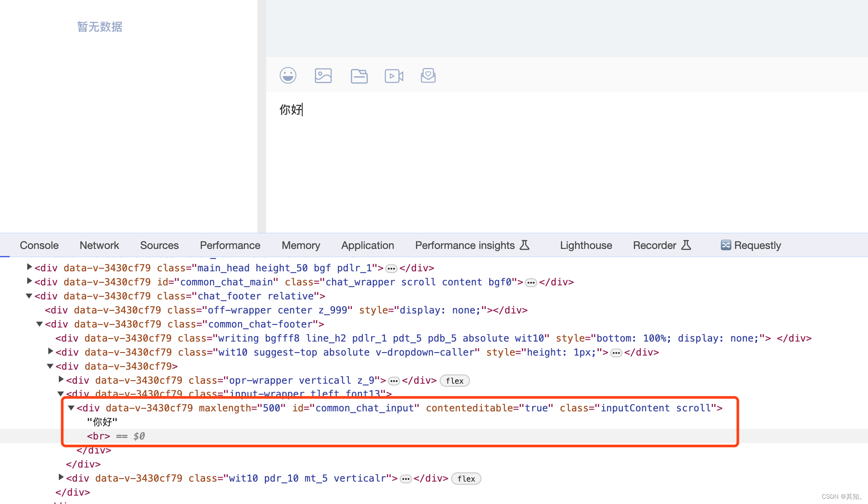Click the flex badge on opr-wrapper
Screen dimensions: 868x504
[x=455, y=381]
